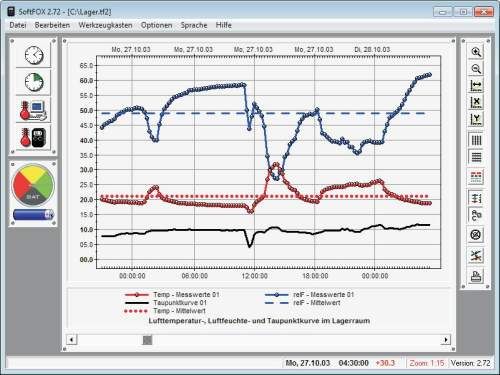
Task: Click legend entry reF - Mittelwert
Action: (302, 303)
